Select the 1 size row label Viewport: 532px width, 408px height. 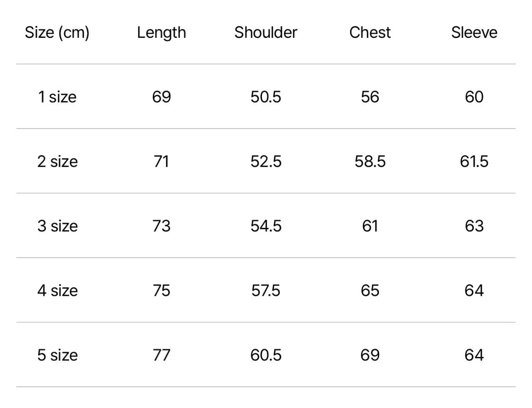point(57,97)
